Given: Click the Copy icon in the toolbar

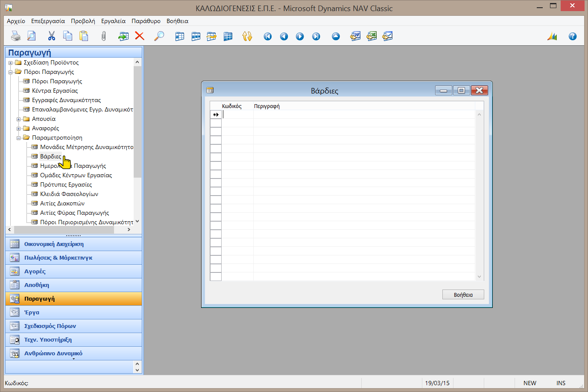Looking at the screenshot, I should pos(67,36).
